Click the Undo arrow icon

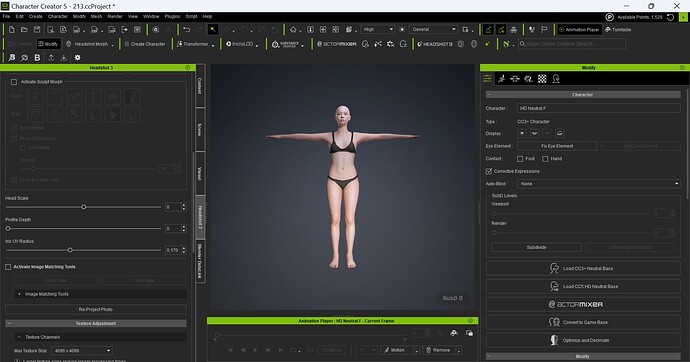pos(187,29)
